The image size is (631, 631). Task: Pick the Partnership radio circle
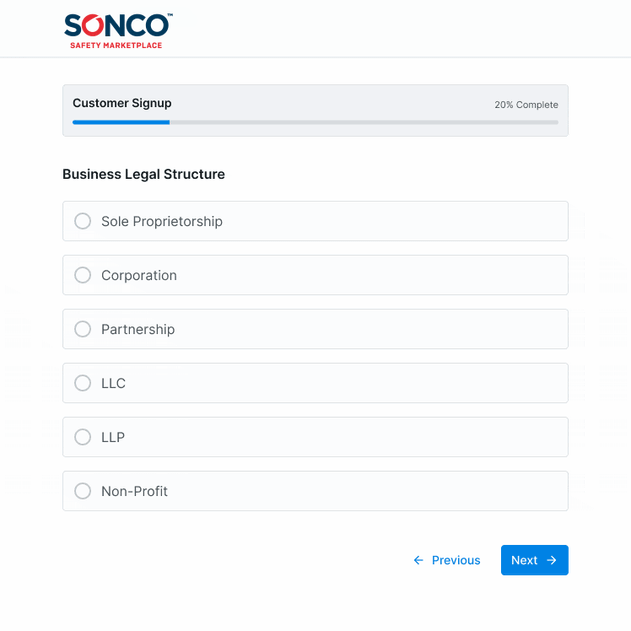click(83, 329)
